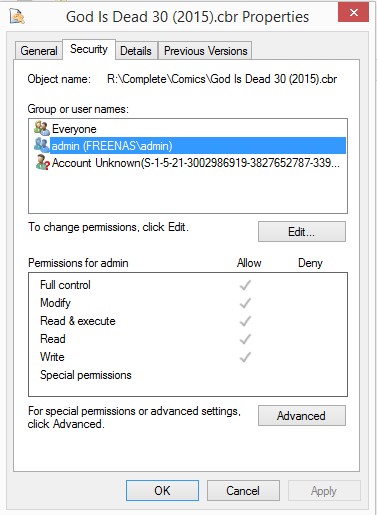
Task: Click the Cancel button
Action: coord(243,490)
